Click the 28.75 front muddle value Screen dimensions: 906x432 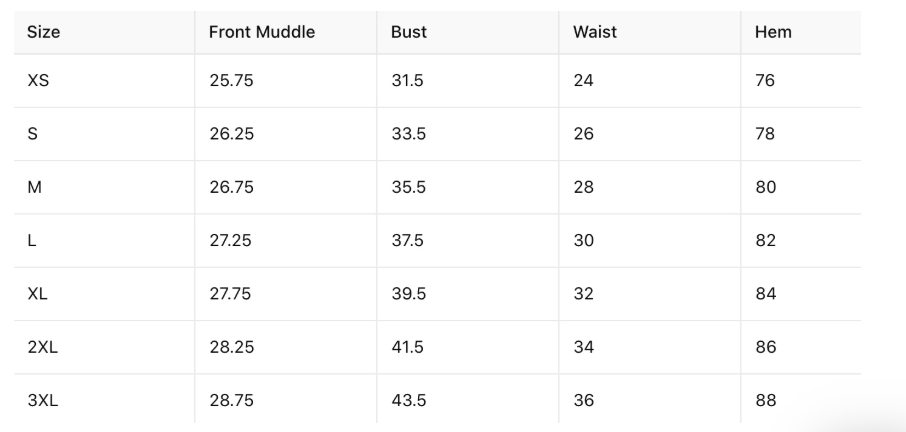[x=231, y=400]
